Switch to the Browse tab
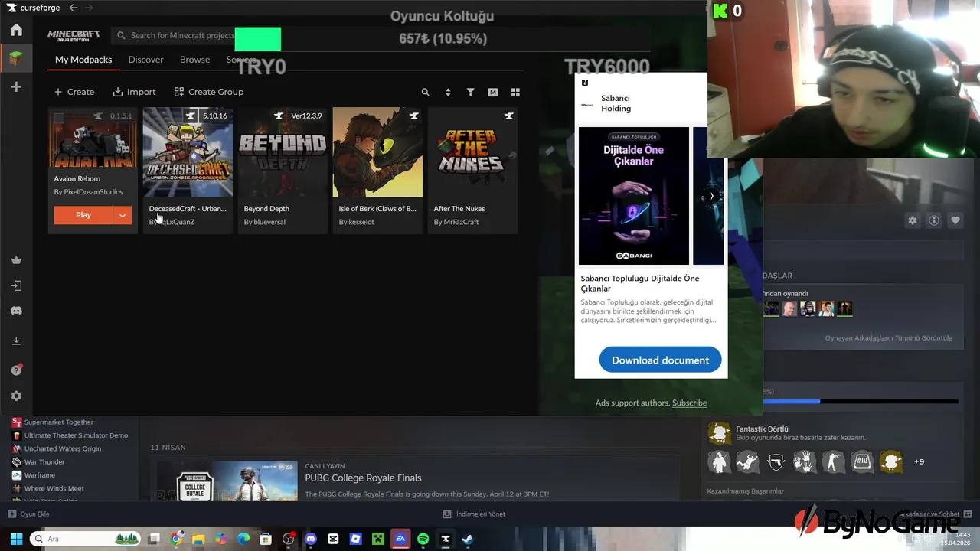 coord(194,59)
